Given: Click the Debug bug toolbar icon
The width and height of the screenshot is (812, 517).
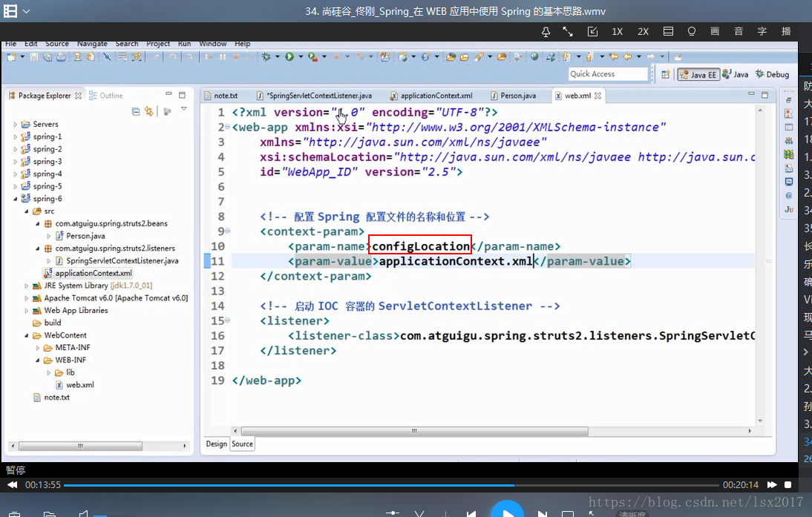Looking at the screenshot, I should [x=266, y=56].
